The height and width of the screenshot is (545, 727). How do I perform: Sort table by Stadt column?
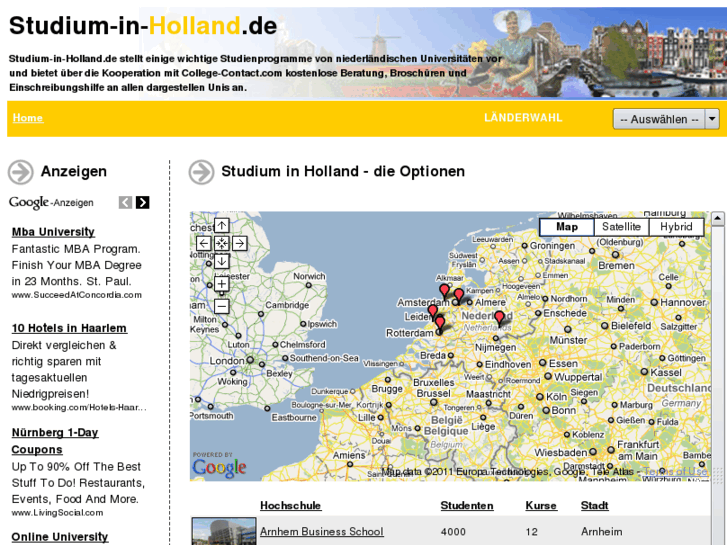click(594, 506)
